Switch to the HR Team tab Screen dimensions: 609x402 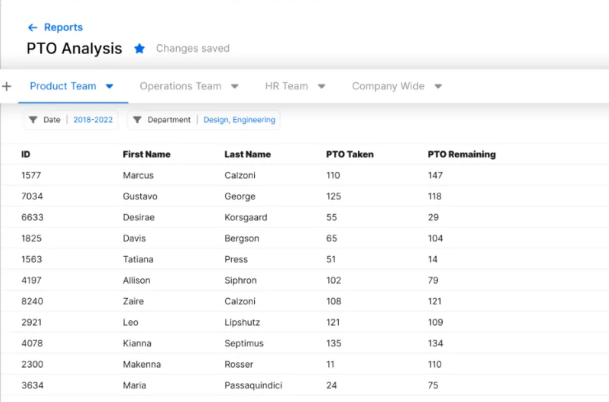coord(286,87)
